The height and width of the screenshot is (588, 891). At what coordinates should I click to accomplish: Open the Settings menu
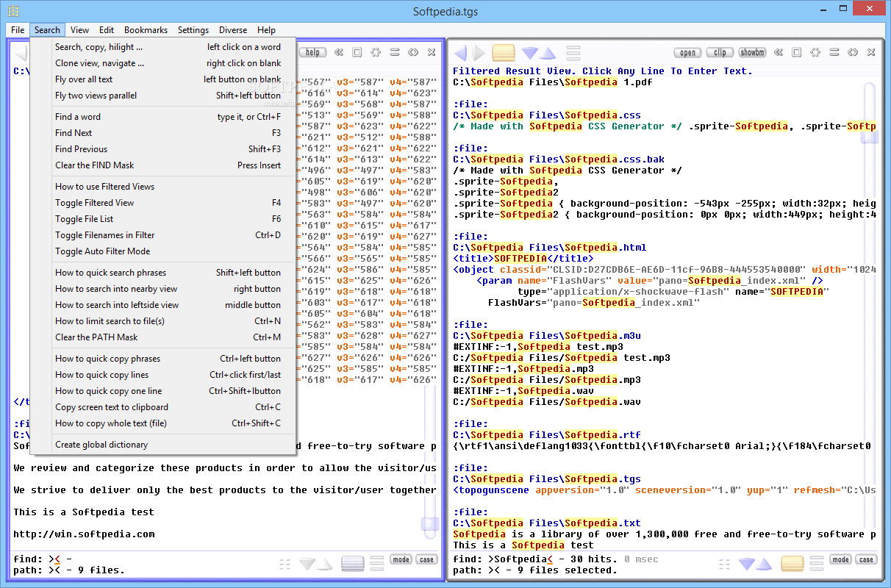click(193, 30)
